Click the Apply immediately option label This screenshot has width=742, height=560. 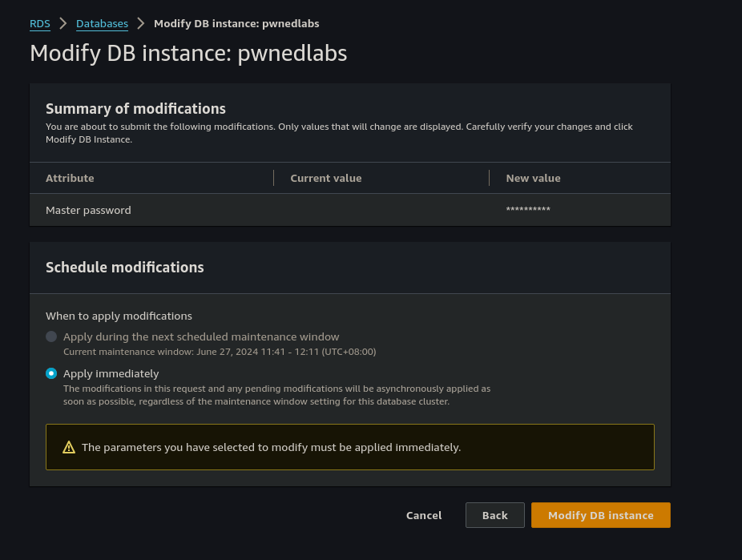111,373
